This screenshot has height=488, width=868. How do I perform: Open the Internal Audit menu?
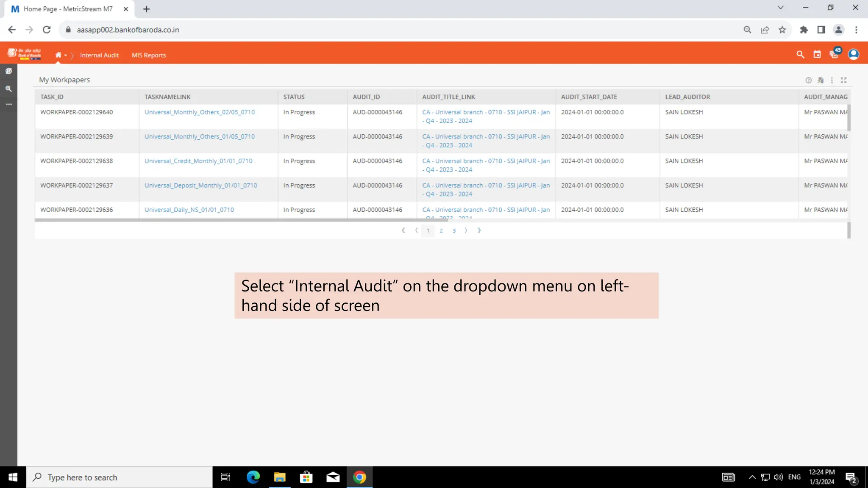coord(99,55)
